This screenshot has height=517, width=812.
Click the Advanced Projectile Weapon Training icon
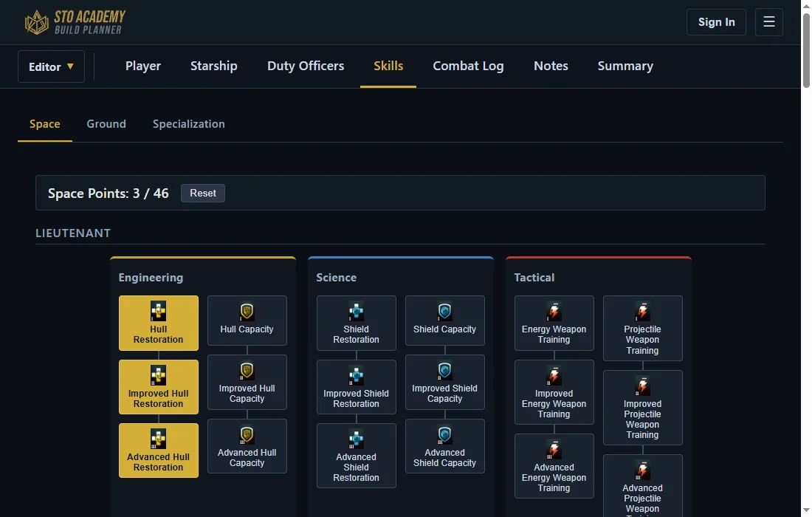643,470
